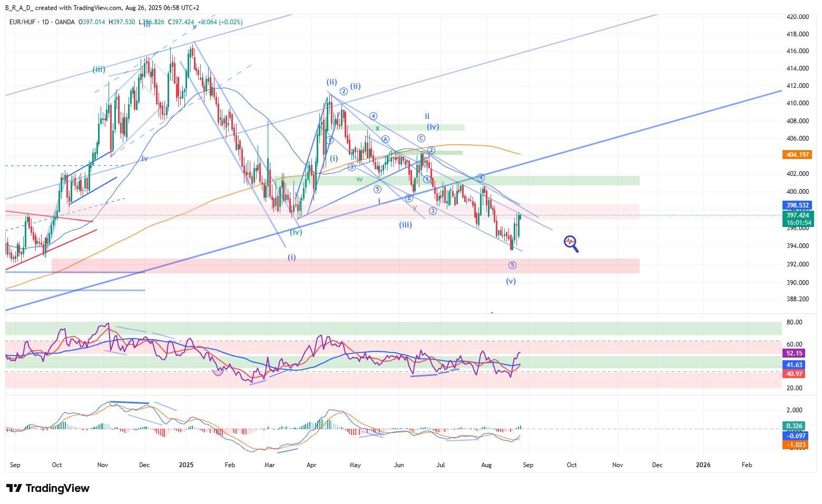Click Apr on the time axis
The width and height of the screenshot is (822, 504).
(x=311, y=465)
